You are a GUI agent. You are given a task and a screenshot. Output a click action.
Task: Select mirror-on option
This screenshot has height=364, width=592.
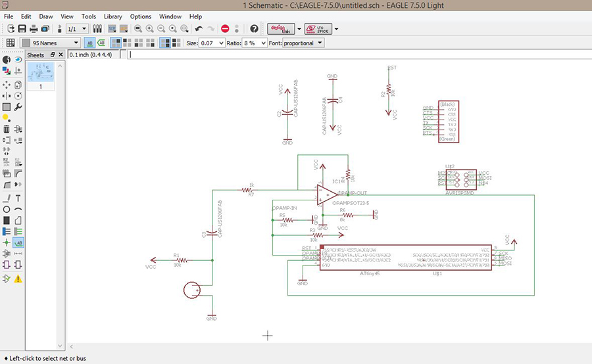(176, 43)
